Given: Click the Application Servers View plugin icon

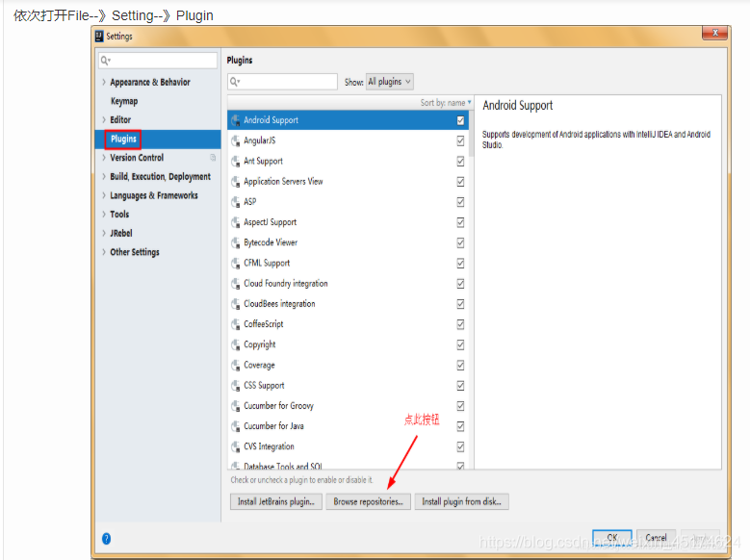Looking at the screenshot, I should [236, 182].
